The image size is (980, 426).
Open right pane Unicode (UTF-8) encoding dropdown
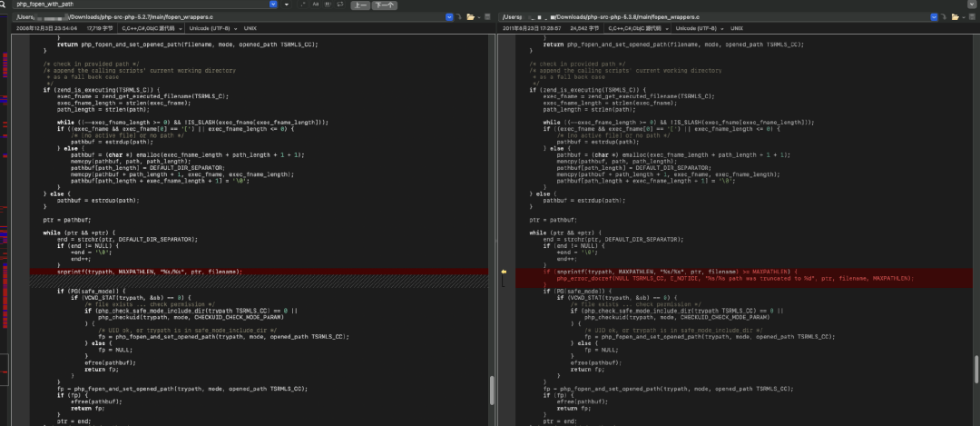click(x=698, y=28)
